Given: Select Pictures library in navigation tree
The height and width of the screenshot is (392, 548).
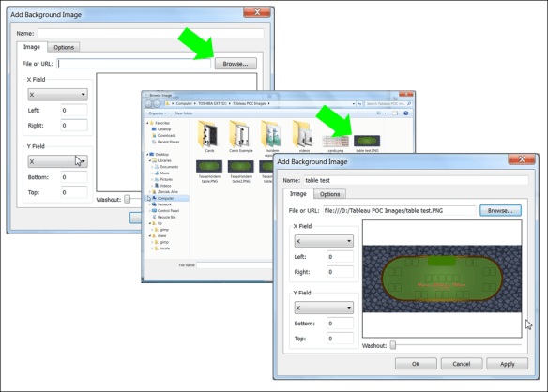Looking at the screenshot, I should (x=166, y=179).
